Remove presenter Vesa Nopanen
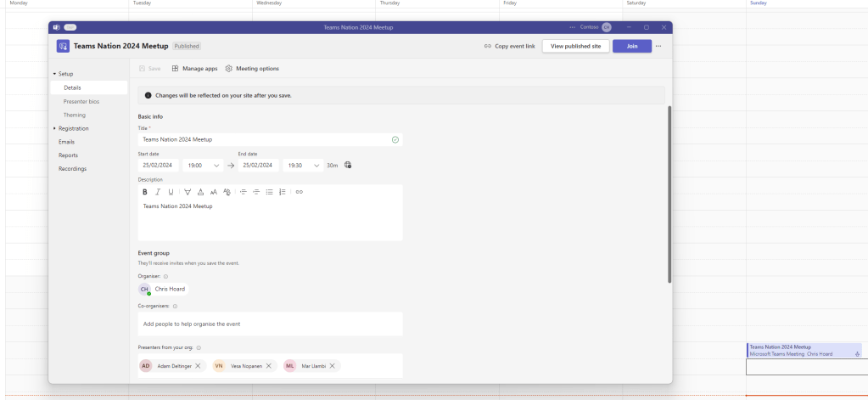 [x=269, y=366]
